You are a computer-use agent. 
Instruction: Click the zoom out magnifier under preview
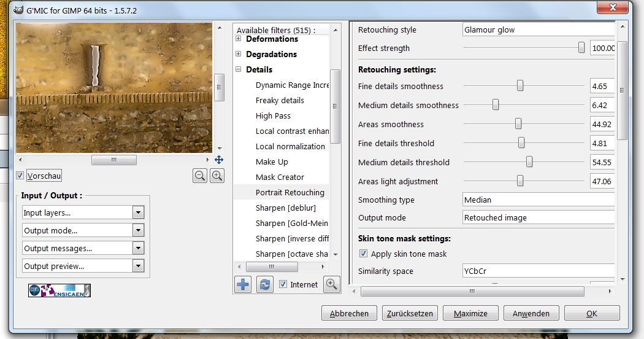(200, 176)
